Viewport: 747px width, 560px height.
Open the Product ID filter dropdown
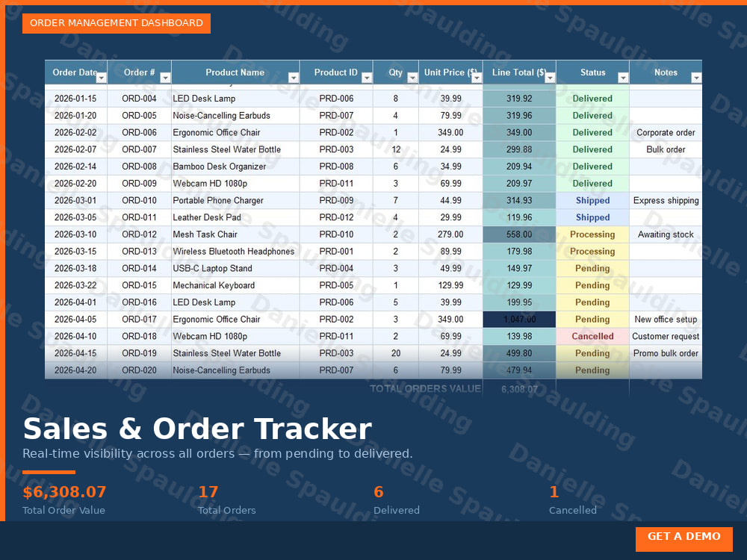tap(367, 78)
